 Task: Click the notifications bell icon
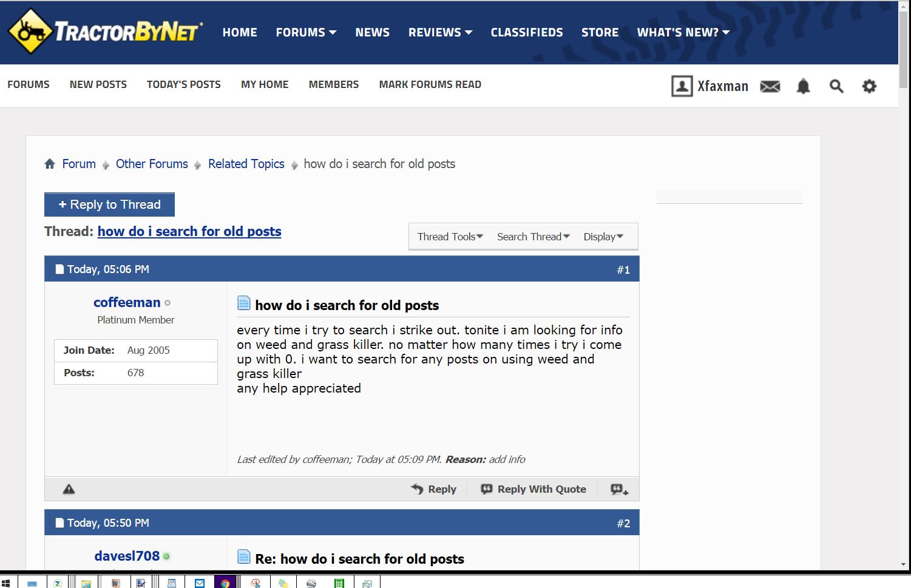pos(803,87)
